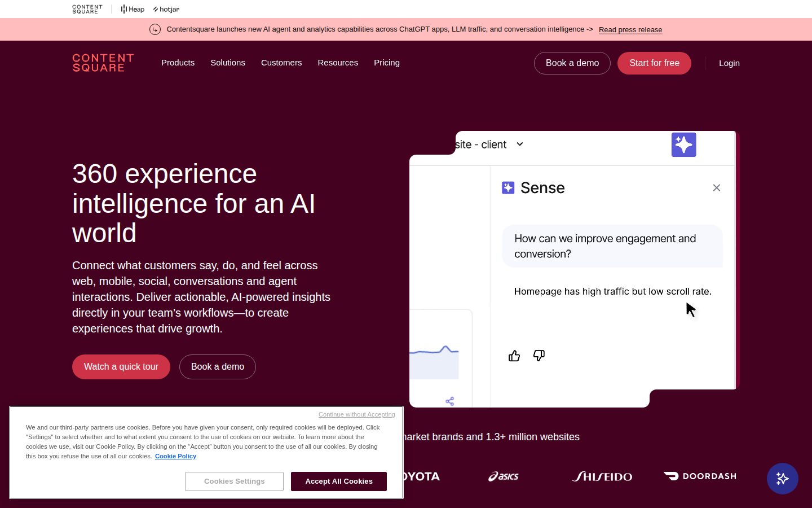This screenshot has height=508, width=812.
Task: Click the Start for free button
Action: [654, 63]
